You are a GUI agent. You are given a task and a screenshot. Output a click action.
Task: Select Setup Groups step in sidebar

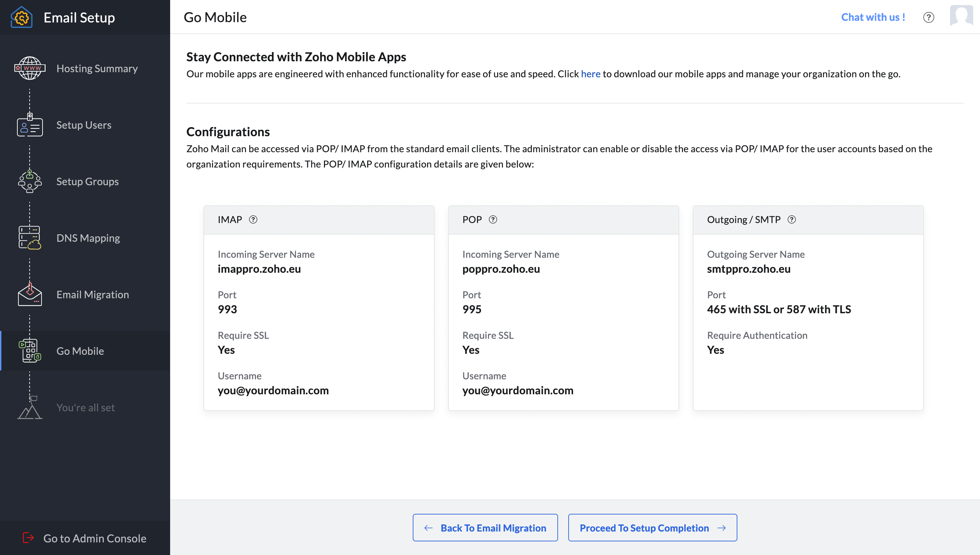[x=85, y=181]
